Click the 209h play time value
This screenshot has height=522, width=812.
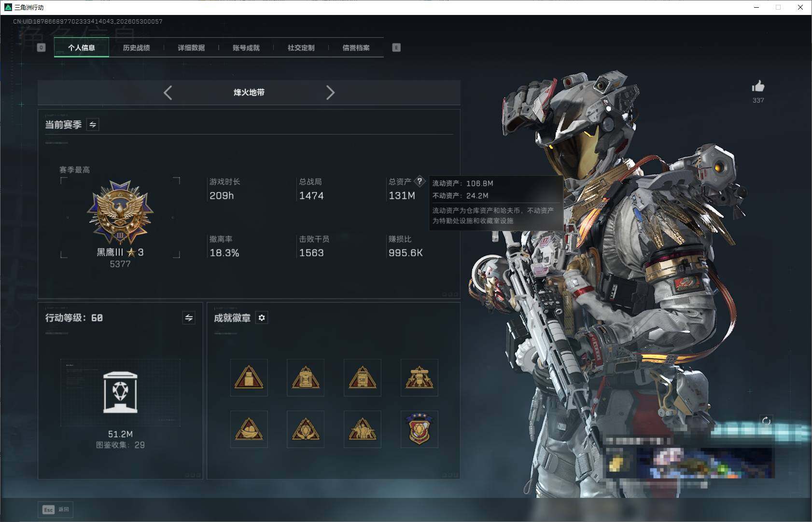222,196
